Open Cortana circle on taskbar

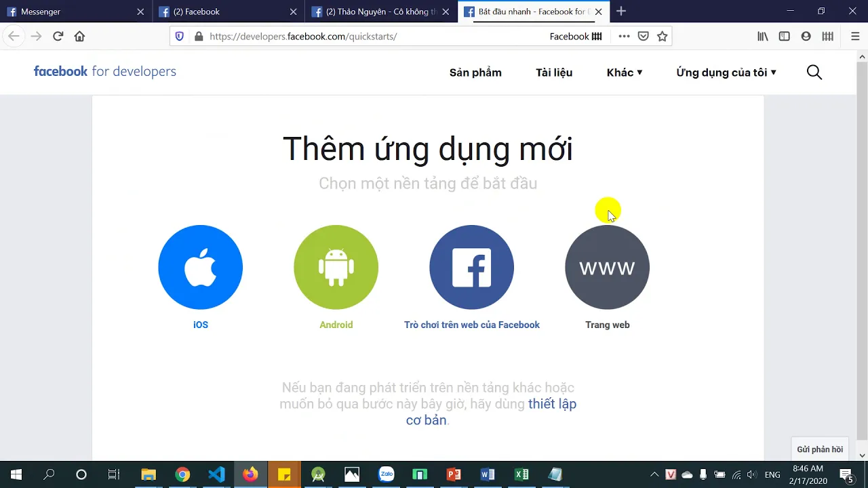click(x=81, y=474)
